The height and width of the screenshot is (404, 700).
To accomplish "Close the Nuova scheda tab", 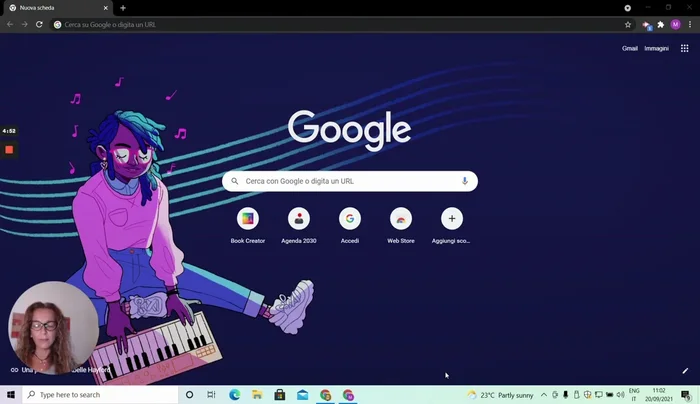I will point(106,8).
